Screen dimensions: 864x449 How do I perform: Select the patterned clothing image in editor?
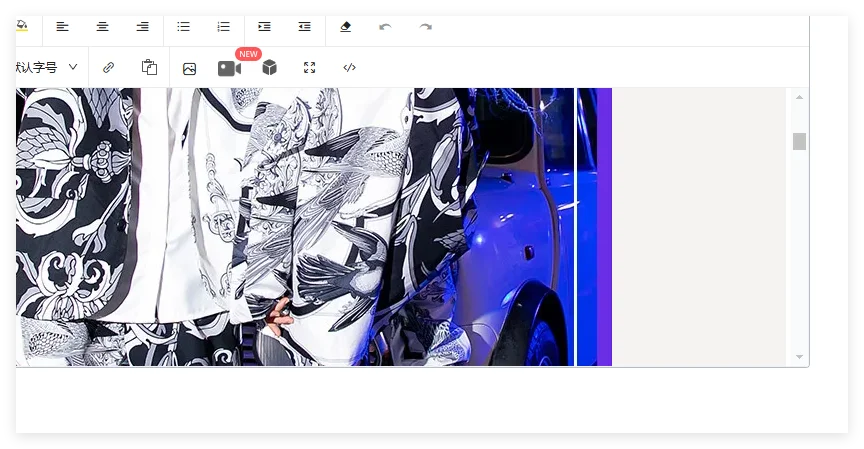(x=314, y=226)
